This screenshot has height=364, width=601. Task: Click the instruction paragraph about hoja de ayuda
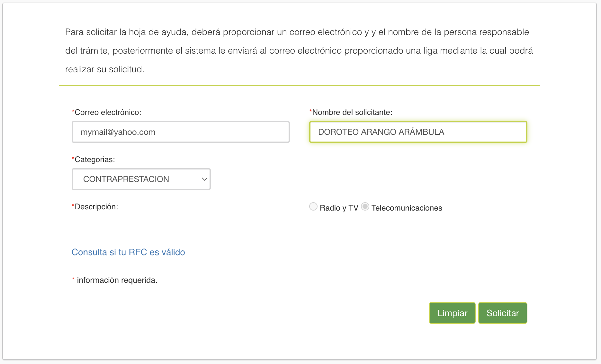click(299, 51)
